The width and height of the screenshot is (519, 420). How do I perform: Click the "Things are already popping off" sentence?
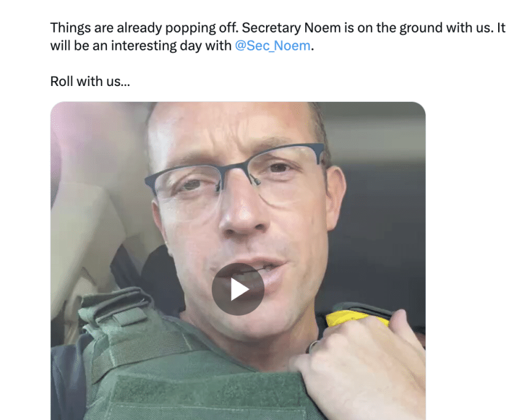(144, 28)
